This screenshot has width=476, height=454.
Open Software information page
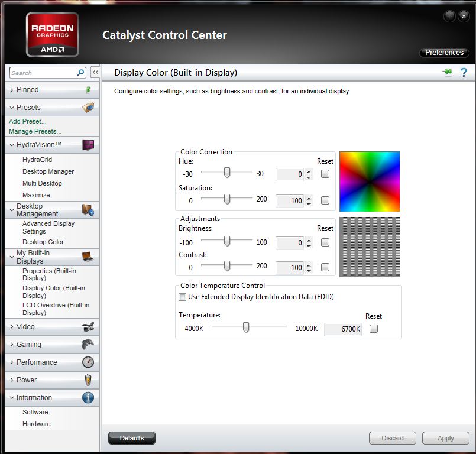coord(35,412)
